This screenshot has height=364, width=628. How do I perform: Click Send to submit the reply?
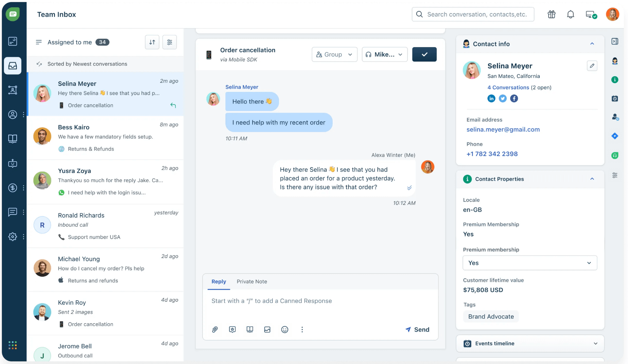pos(417,329)
